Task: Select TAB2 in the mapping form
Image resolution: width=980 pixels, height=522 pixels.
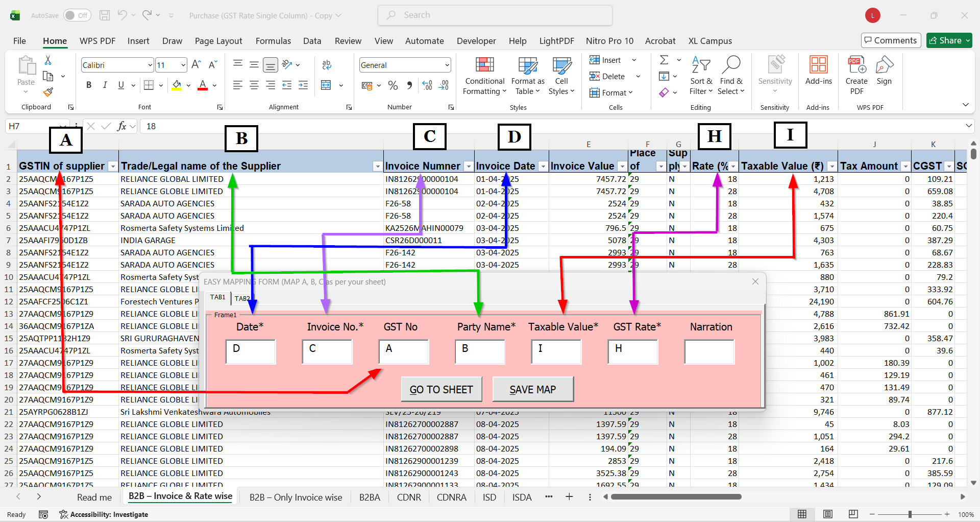Action: pyautogui.click(x=242, y=298)
